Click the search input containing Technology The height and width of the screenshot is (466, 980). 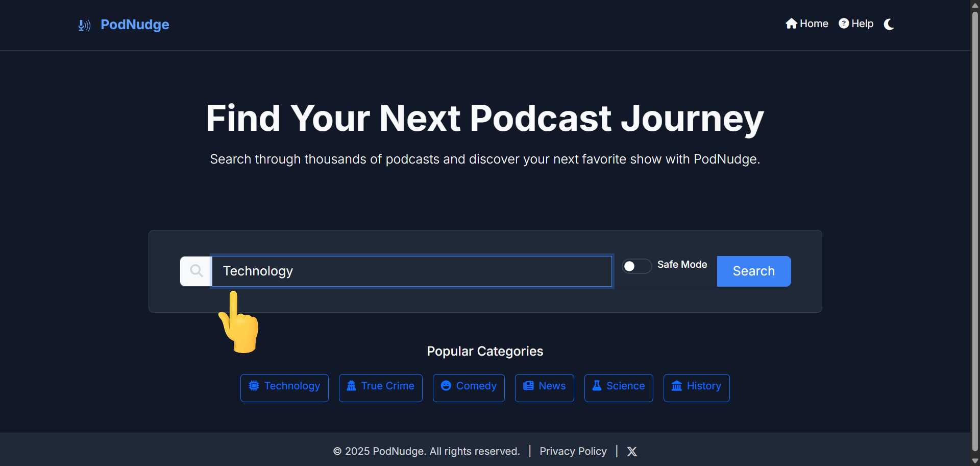point(411,271)
